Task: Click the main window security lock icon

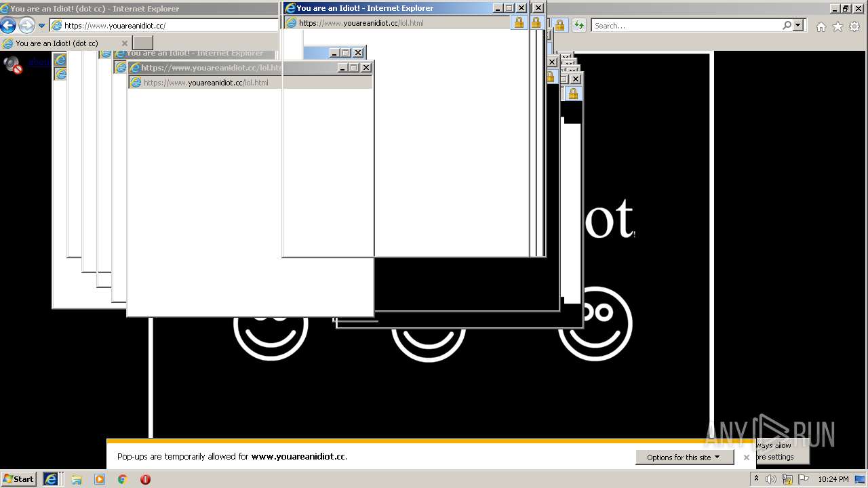Action: [x=559, y=26]
